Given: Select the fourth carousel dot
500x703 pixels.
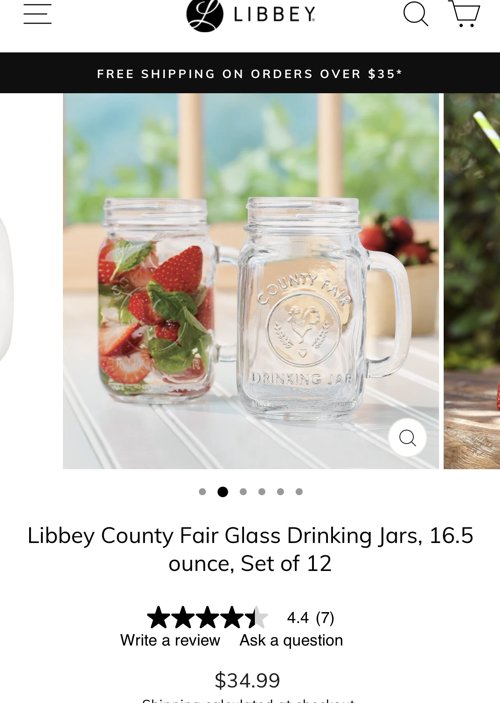Looking at the screenshot, I should [x=262, y=492].
